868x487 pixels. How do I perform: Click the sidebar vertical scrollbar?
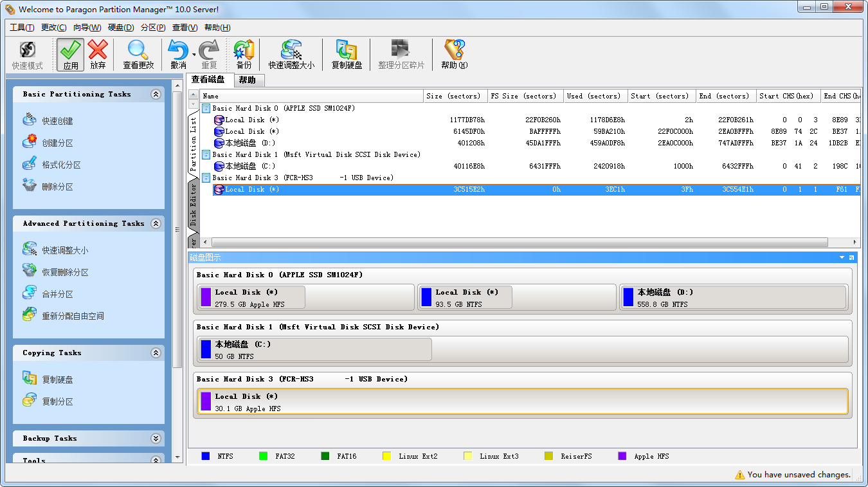[177, 228]
